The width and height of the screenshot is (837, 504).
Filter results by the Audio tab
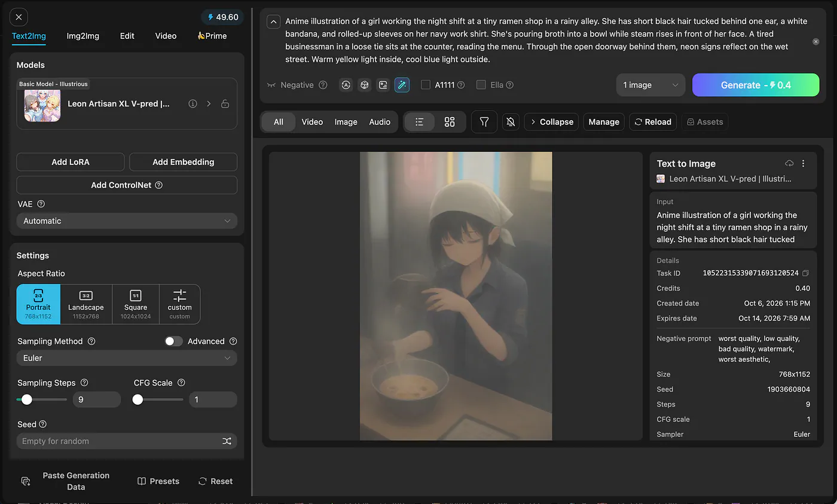tap(380, 122)
